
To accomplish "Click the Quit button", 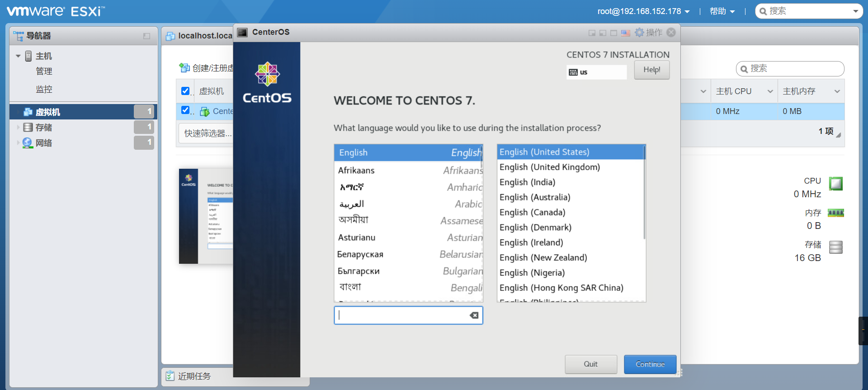I will point(591,364).
